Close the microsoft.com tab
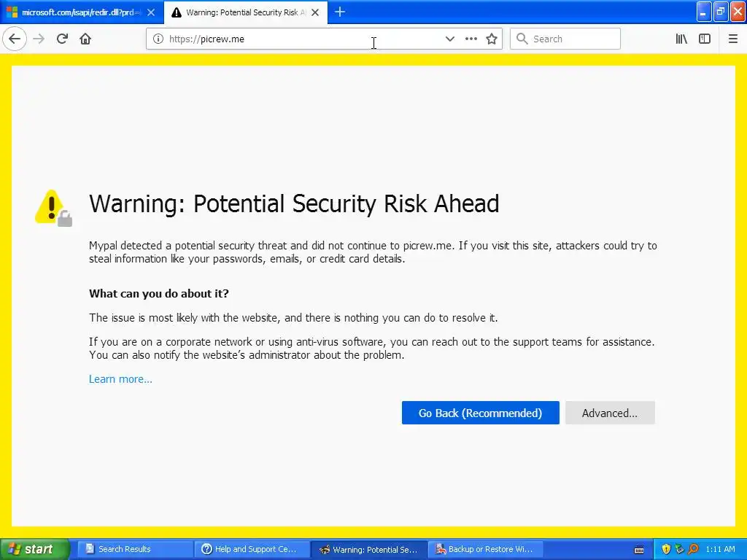Image resolution: width=747 pixels, height=560 pixels. (151, 12)
